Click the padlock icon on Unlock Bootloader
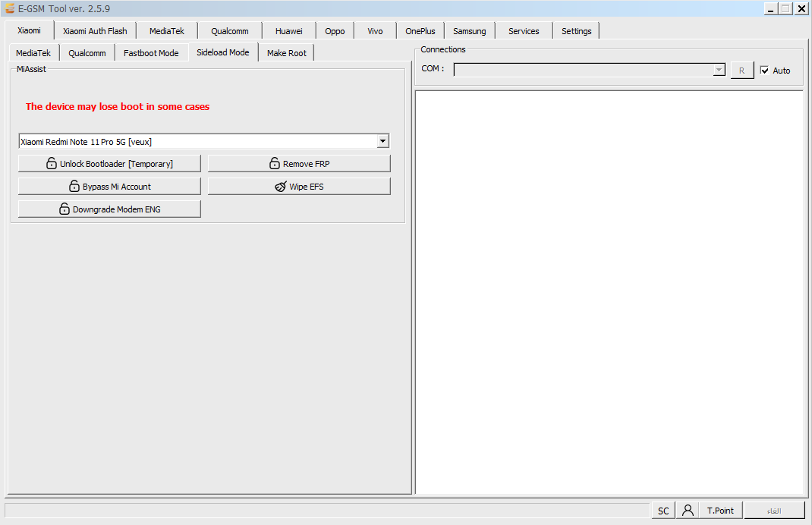Image resolution: width=812 pixels, height=525 pixels. pyautogui.click(x=52, y=164)
